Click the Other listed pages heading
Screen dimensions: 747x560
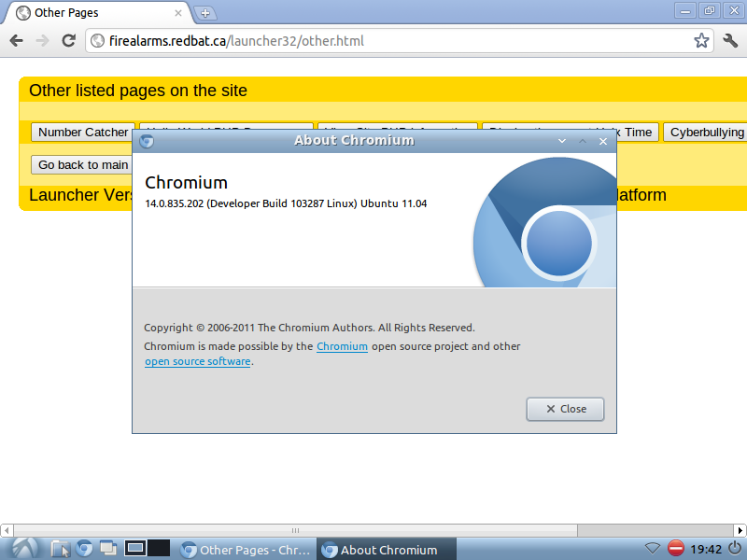tap(138, 91)
